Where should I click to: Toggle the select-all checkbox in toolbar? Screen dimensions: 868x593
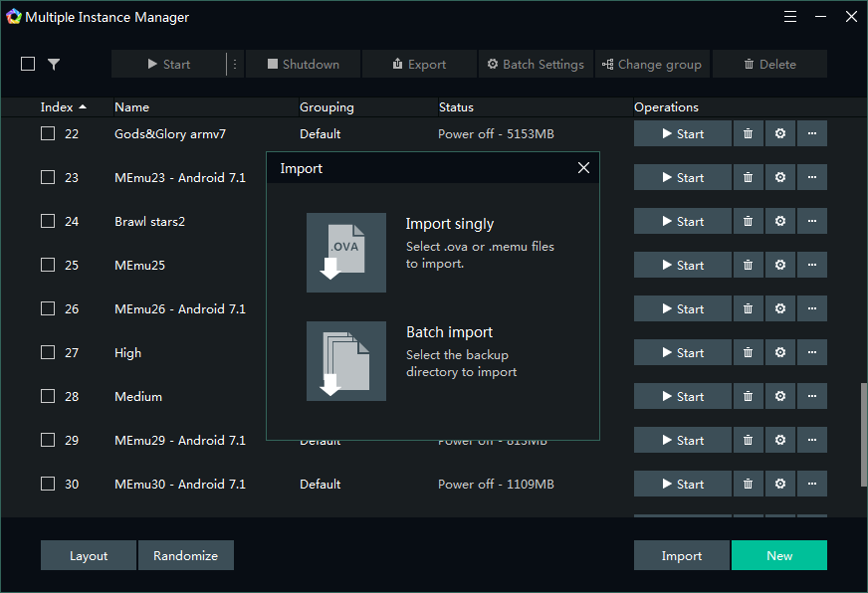point(28,64)
